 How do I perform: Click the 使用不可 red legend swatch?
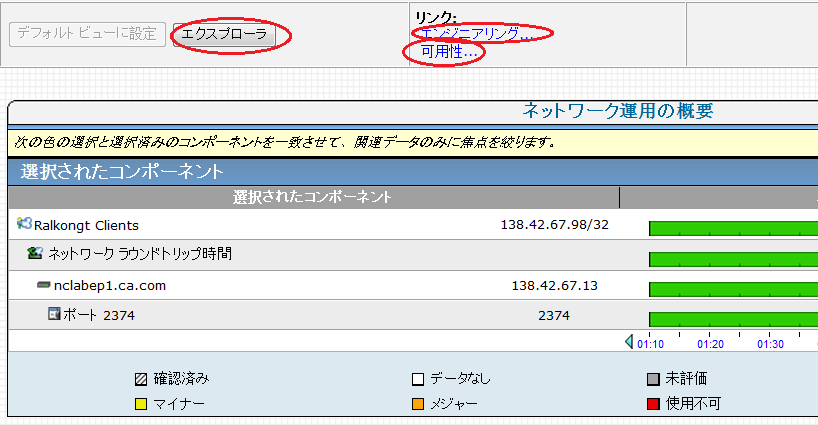pyautogui.click(x=653, y=404)
